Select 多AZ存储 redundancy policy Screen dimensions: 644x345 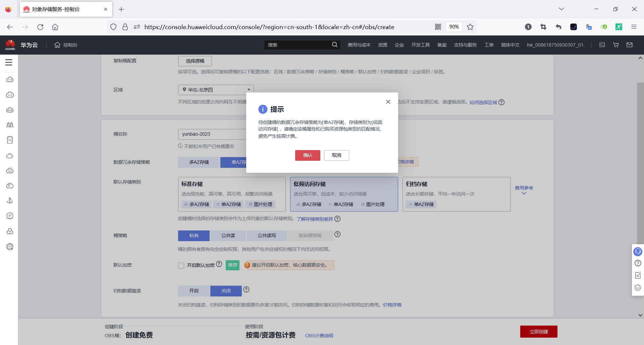tap(199, 162)
